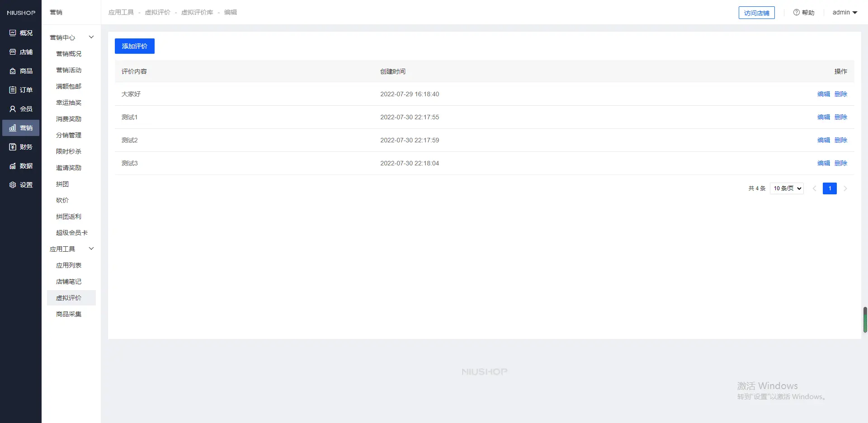The height and width of the screenshot is (423, 868).
Task: Open the 店铺 store icon in sidebar
Action: (13, 52)
